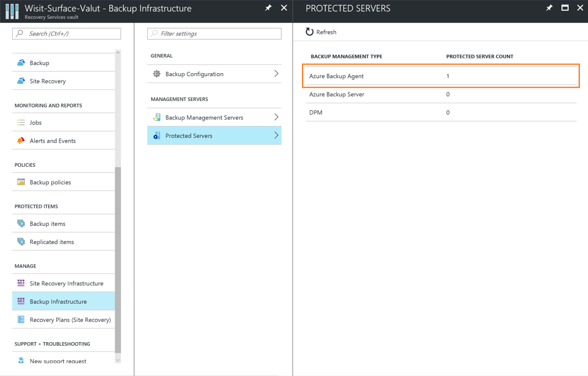Click the Recovery Plans document icon
This screenshot has height=376, width=588.
[x=21, y=319]
